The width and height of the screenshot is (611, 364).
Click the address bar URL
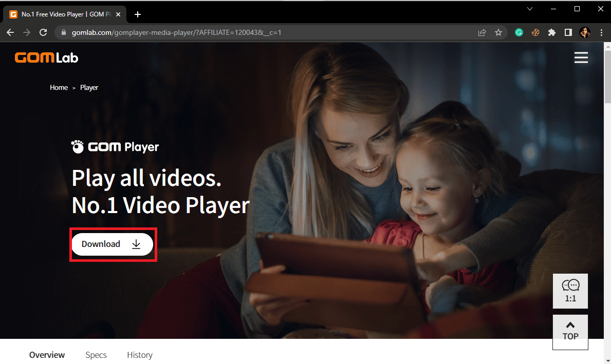[177, 33]
